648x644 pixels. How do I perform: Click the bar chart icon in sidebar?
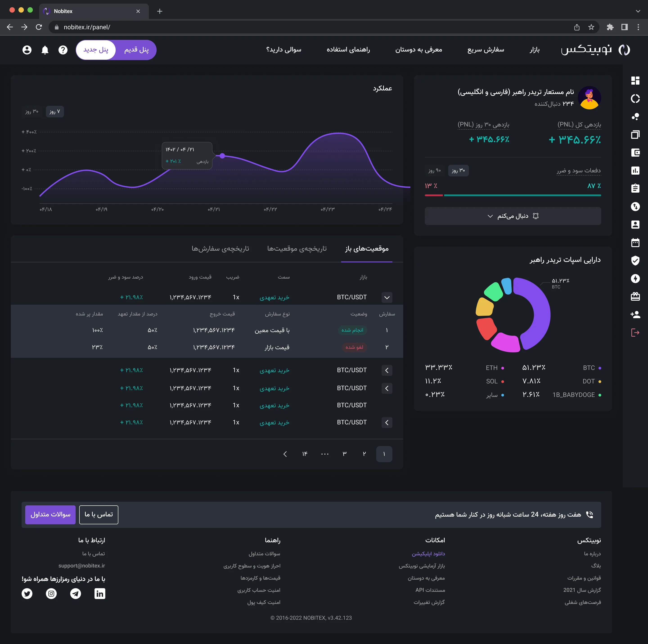pos(635,170)
